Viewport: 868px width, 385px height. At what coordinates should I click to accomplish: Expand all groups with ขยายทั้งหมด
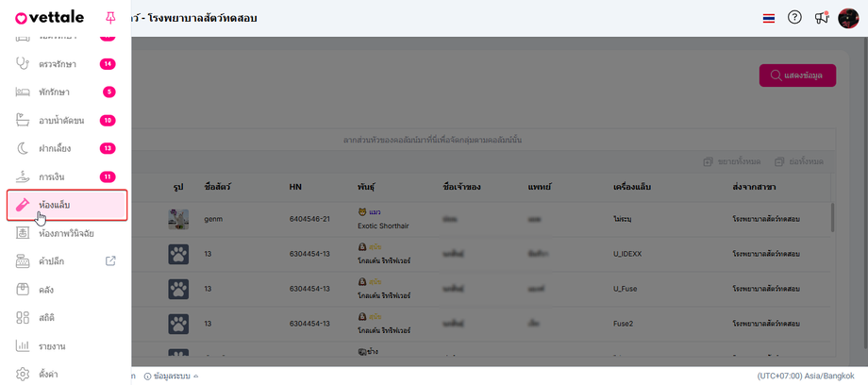tap(732, 161)
